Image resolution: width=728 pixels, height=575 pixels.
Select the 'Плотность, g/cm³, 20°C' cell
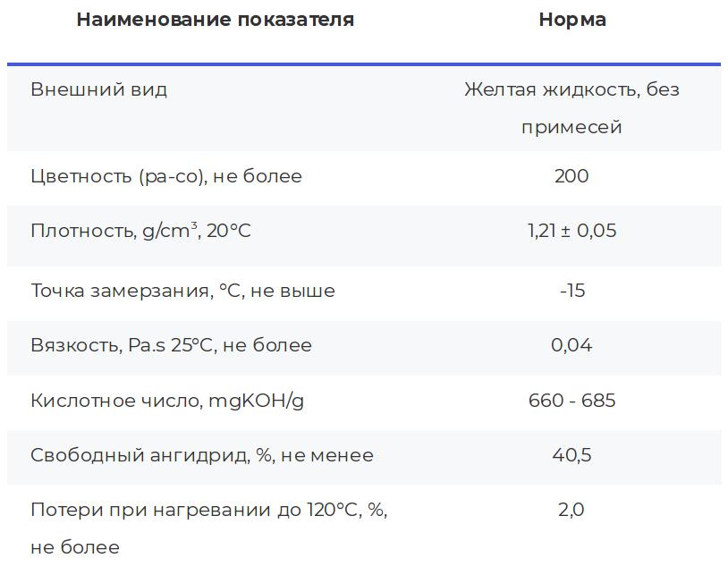pyautogui.click(x=140, y=231)
